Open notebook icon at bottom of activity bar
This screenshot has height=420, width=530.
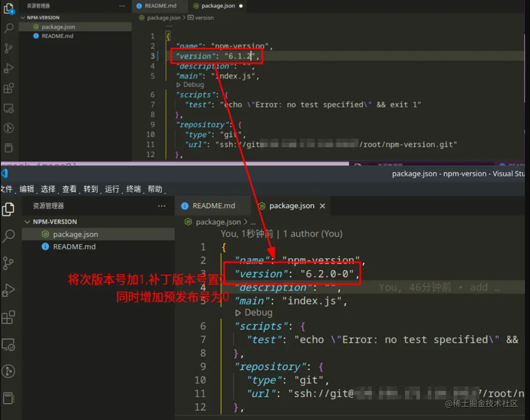tap(9, 398)
